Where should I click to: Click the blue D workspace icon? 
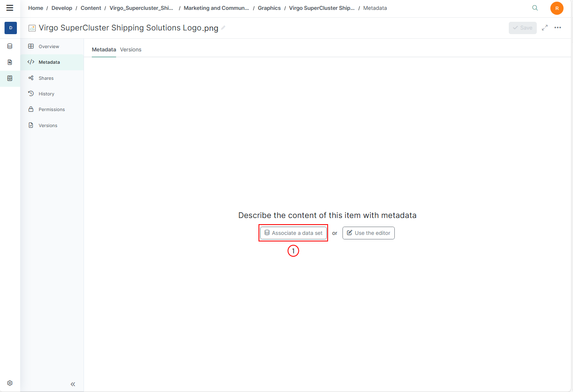(11, 28)
